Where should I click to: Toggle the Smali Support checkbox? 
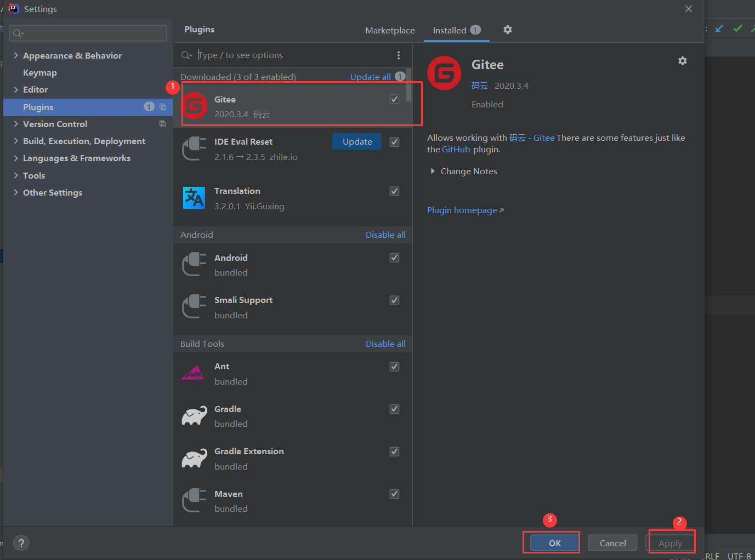[394, 300]
